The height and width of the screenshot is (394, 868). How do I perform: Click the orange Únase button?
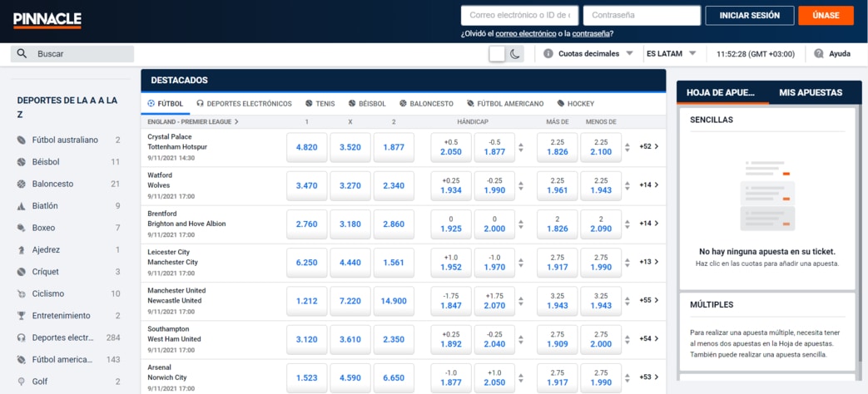point(826,16)
